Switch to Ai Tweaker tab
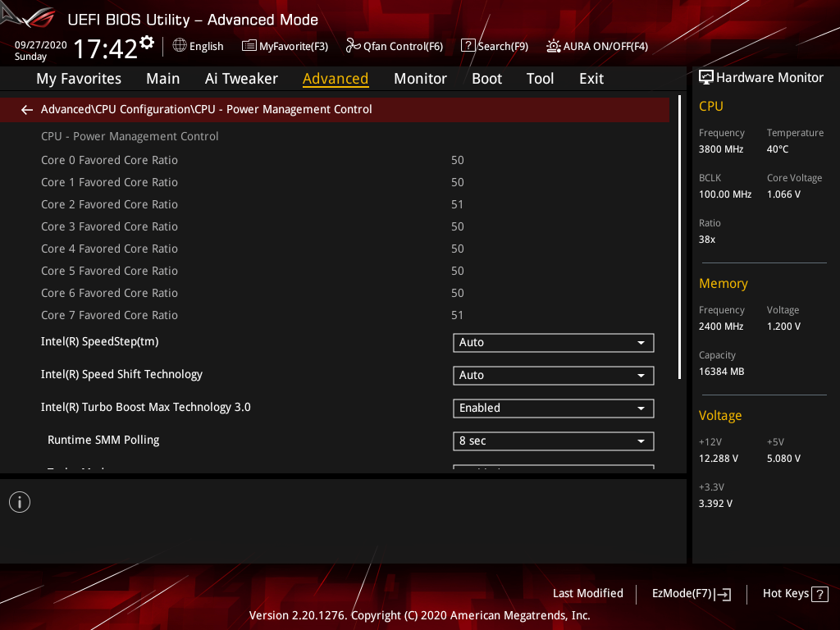Image resolution: width=840 pixels, height=630 pixels. pyautogui.click(x=241, y=79)
